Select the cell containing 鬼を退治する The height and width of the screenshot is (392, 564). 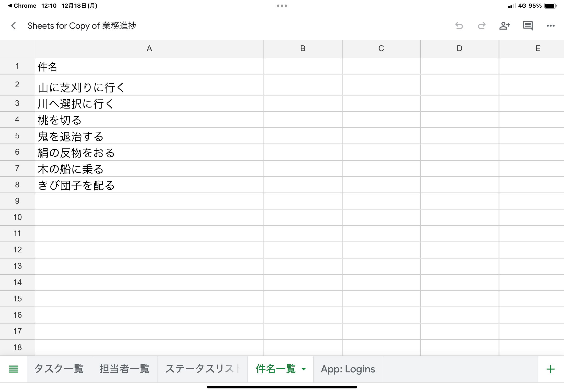(x=149, y=136)
